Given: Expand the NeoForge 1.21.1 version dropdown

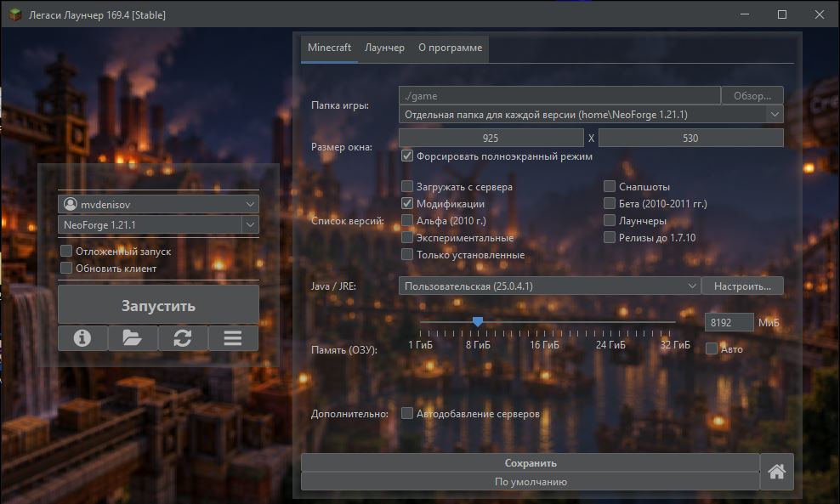Looking at the screenshot, I should coord(250,225).
